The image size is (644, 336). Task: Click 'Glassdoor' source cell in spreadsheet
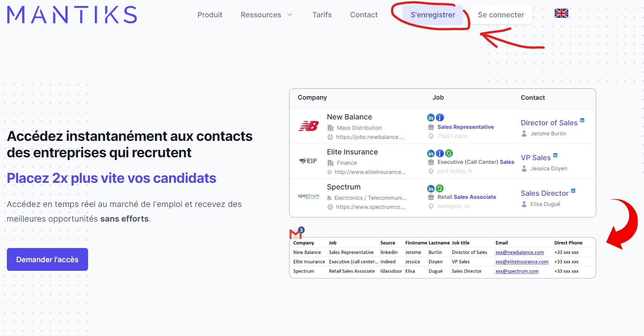[391, 271]
